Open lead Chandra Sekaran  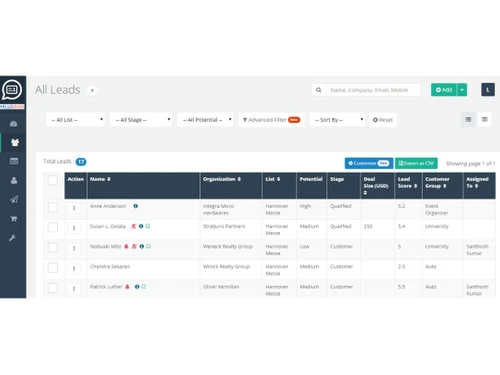click(x=110, y=266)
